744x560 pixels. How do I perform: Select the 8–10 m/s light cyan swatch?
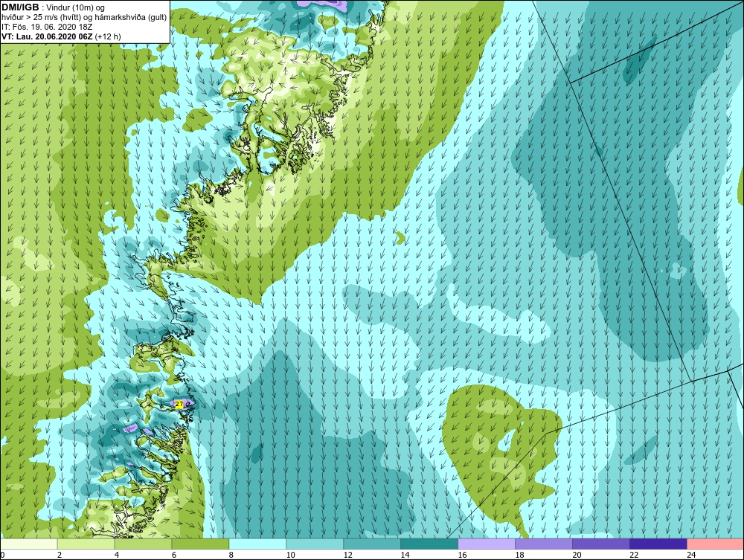tap(257, 544)
